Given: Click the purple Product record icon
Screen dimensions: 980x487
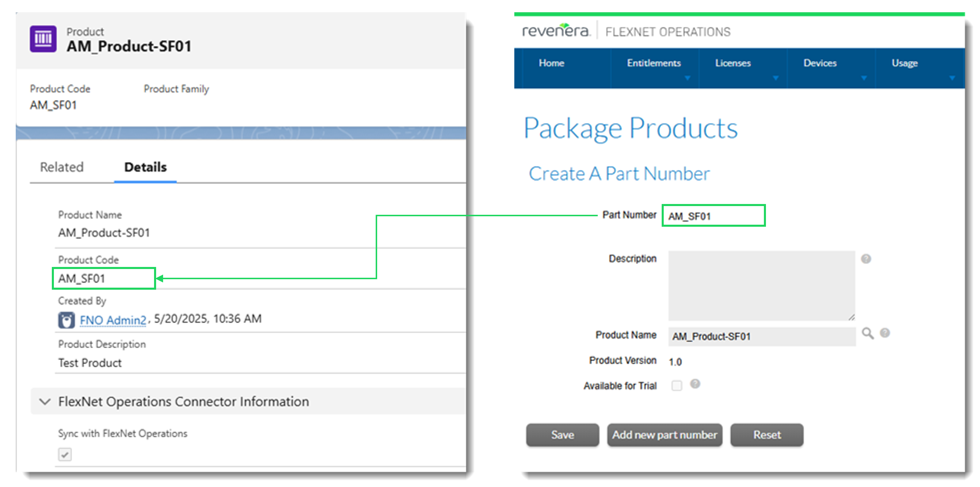Looking at the screenshot, I should coord(43,39).
